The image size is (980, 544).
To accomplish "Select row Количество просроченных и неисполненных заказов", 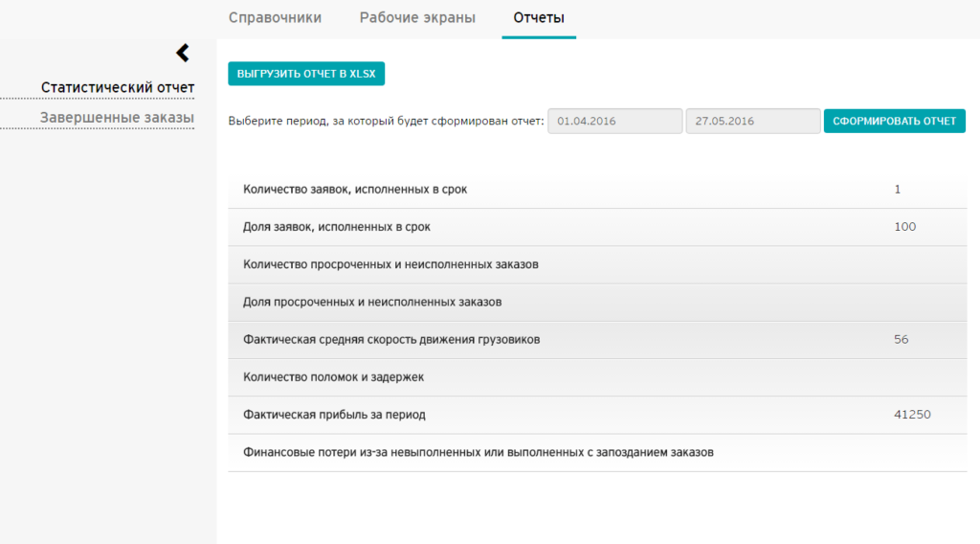I will point(597,264).
